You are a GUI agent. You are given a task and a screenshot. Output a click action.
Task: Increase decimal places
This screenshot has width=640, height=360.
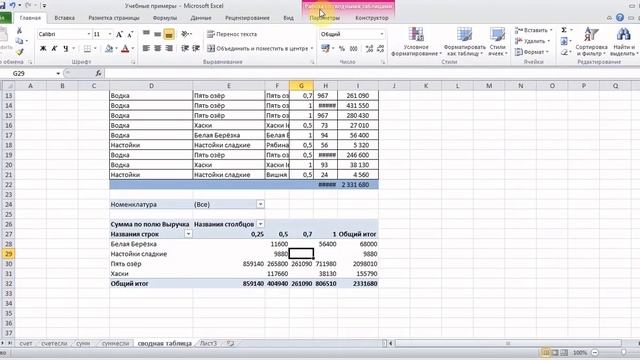point(369,49)
